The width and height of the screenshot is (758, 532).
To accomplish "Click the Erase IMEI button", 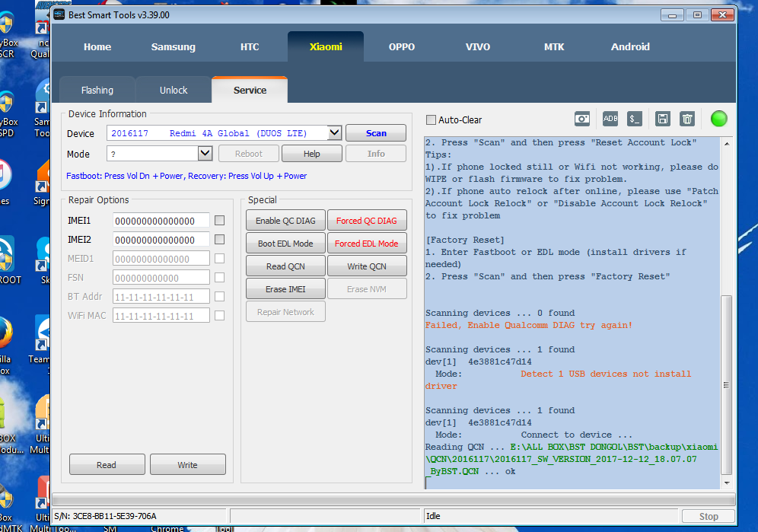I will tap(285, 289).
